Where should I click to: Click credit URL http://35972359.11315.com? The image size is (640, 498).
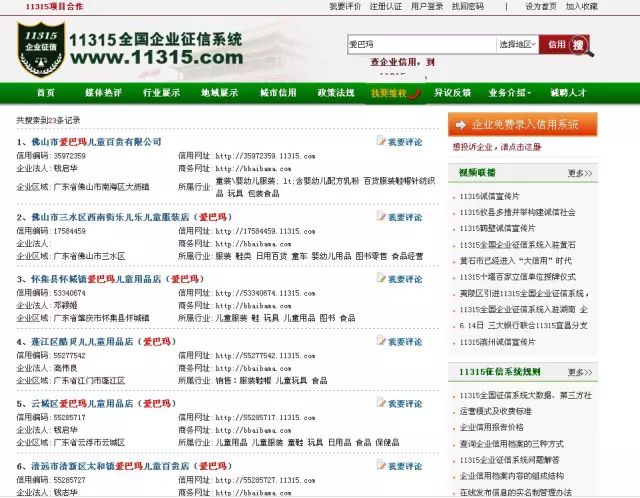click(265, 156)
